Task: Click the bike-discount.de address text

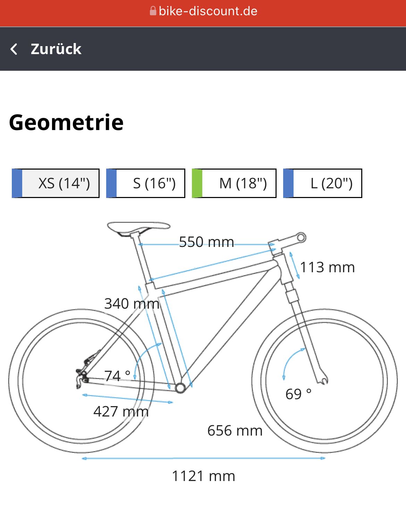Action: tap(208, 11)
